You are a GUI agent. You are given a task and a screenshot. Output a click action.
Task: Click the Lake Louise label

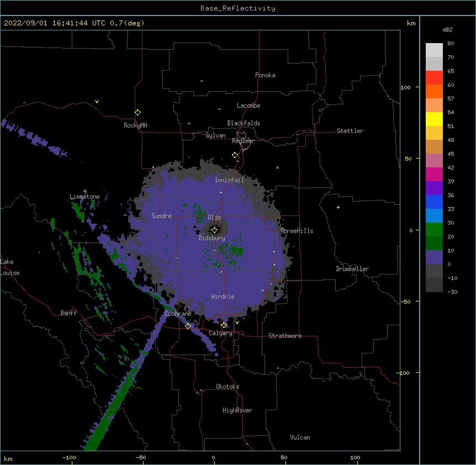click(x=10, y=267)
